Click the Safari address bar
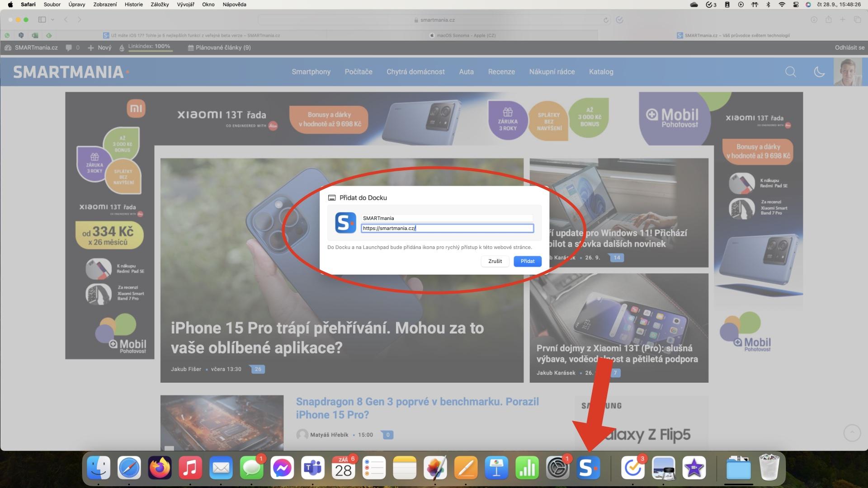This screenshot has width=868, height=488. 434,20
